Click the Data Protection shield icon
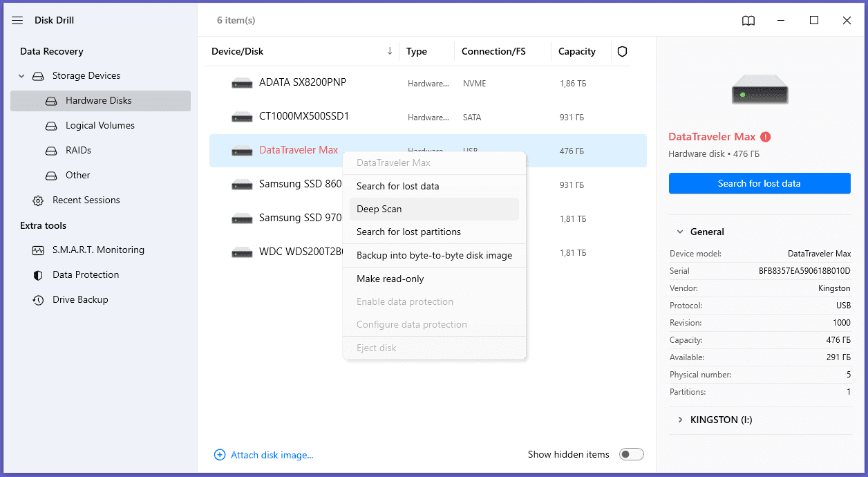 [38, 275]
